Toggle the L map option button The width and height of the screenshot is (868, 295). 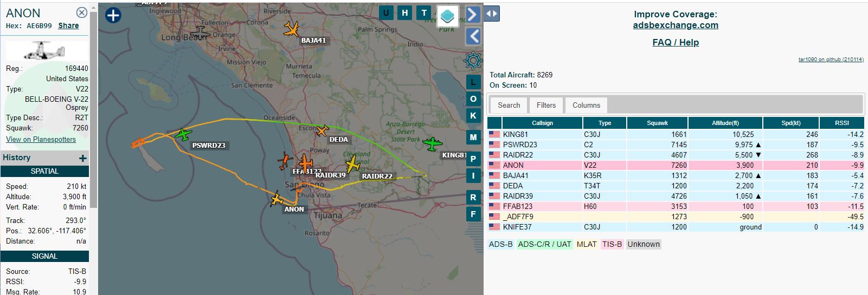coord(473,82)
